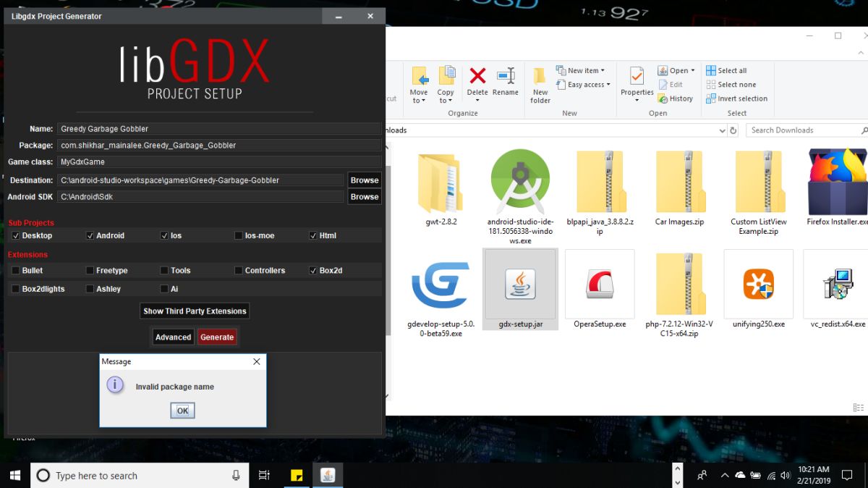Enable the Freetype extension checkbox
This screenshot has height=488, width=868.
(x=90, y=270)
